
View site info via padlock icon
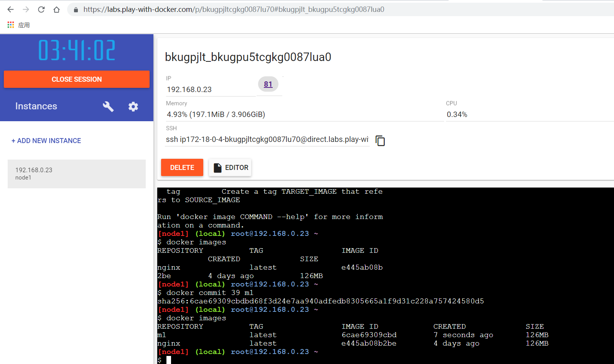[x=76, y=10]
